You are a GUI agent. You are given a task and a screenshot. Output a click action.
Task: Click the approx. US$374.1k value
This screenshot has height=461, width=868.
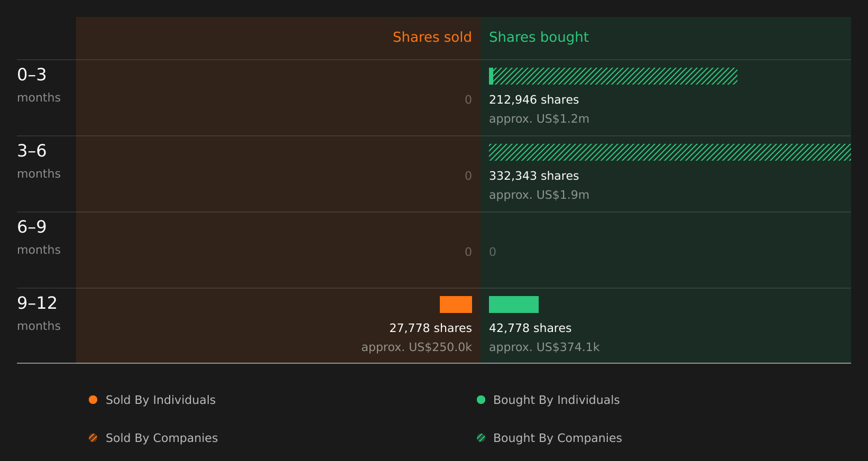[544, 347]
